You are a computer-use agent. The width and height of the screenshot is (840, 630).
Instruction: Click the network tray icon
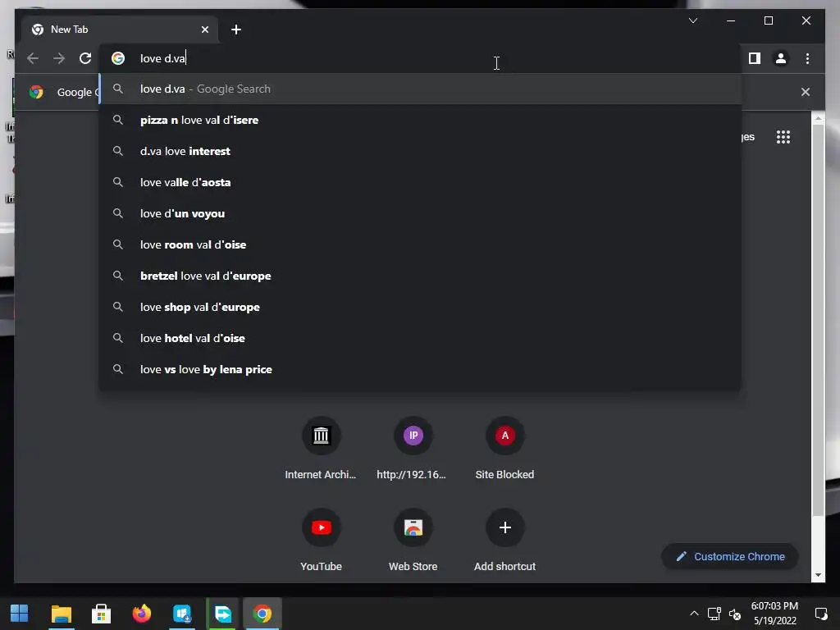click(x=714, y=614)
